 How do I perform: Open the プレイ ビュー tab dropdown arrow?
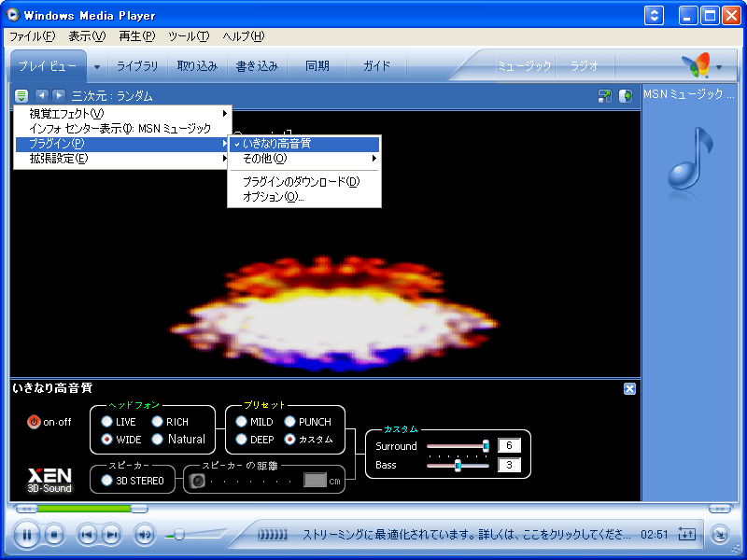tap(97, 67)
